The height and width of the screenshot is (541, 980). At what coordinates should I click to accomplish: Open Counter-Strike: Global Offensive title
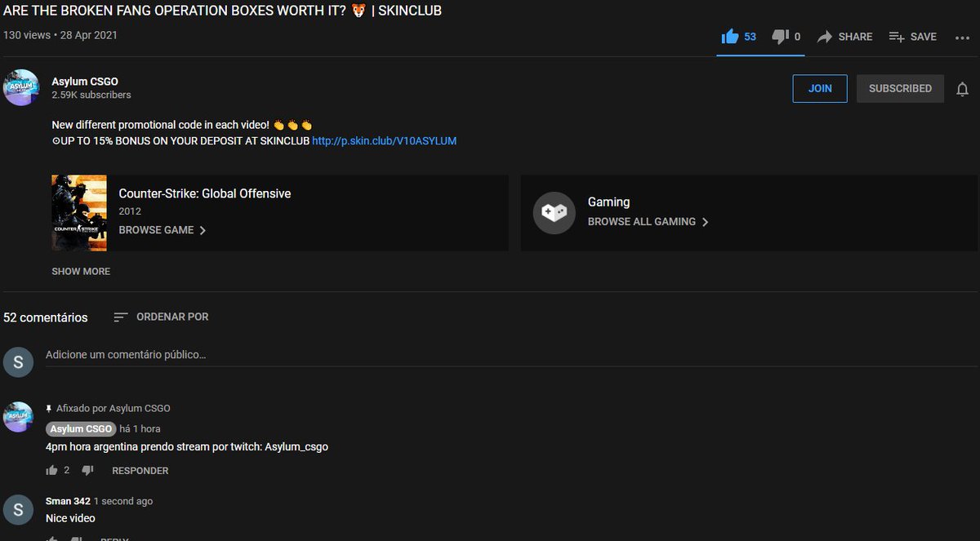tap(205, 193)
